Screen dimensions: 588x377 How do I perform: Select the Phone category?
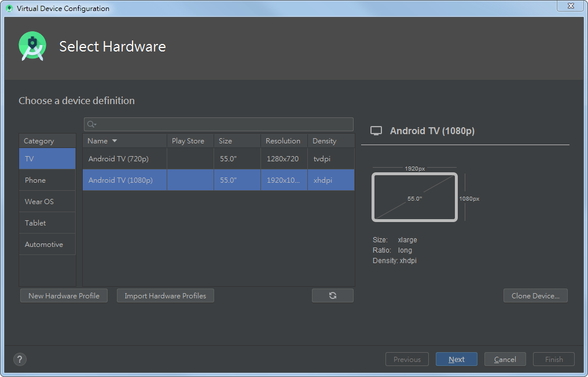[x=47, y=180]
